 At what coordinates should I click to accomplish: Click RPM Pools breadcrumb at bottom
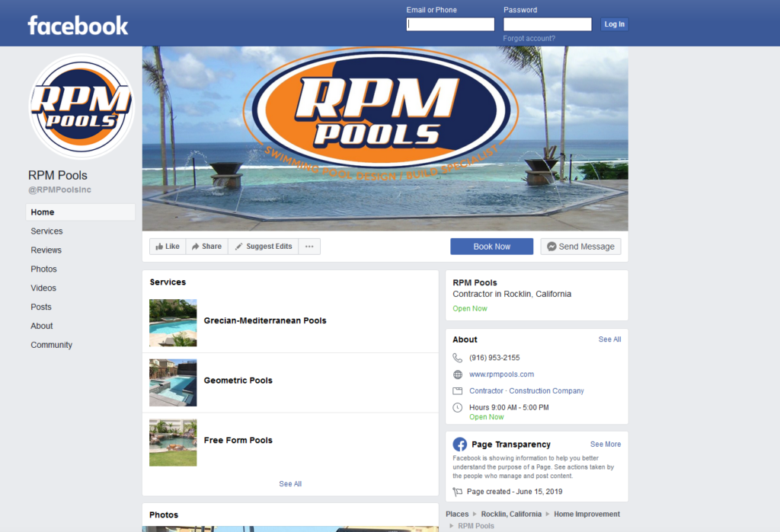476,526
